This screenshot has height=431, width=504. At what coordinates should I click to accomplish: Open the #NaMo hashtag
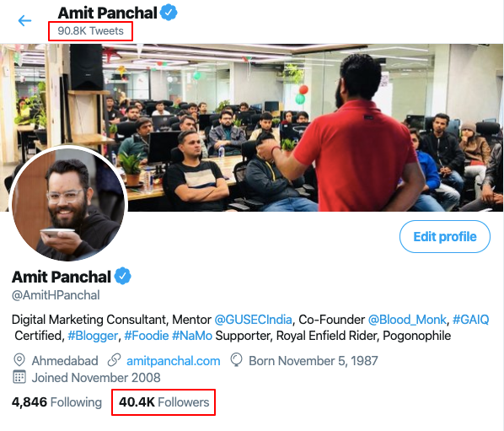192,336
